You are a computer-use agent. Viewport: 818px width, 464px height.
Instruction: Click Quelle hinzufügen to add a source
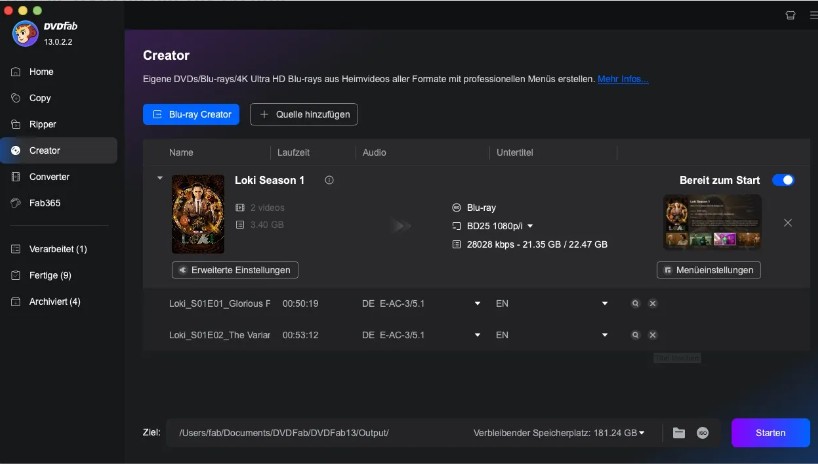tap(304, 114)
